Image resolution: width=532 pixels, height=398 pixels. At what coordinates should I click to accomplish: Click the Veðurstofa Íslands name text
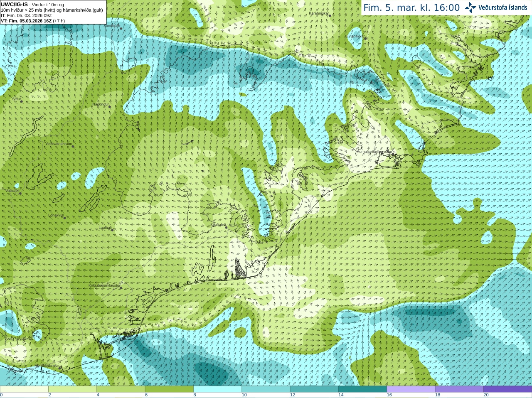click(503, 7)
